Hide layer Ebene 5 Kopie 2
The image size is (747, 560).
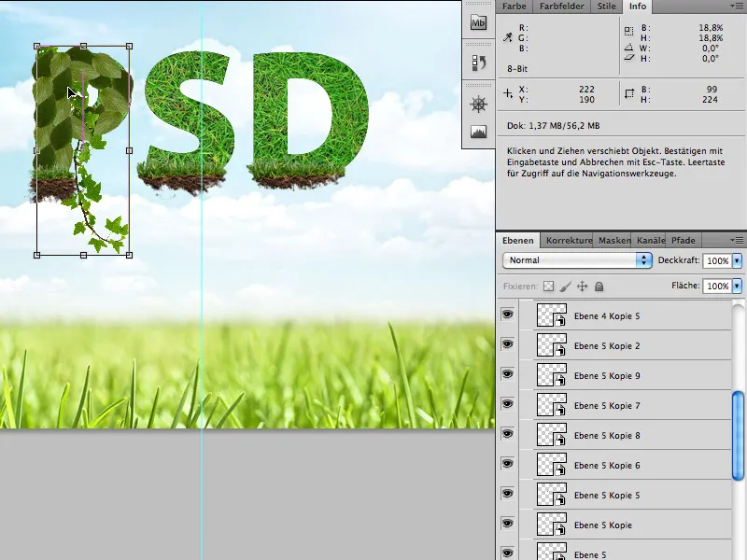(x=508, y=344)
